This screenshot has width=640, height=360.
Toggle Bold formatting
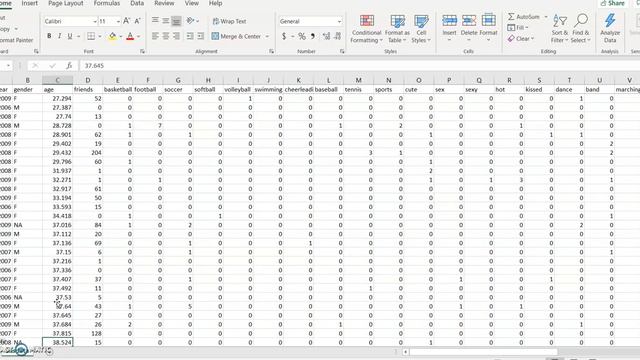coord(49,36)
